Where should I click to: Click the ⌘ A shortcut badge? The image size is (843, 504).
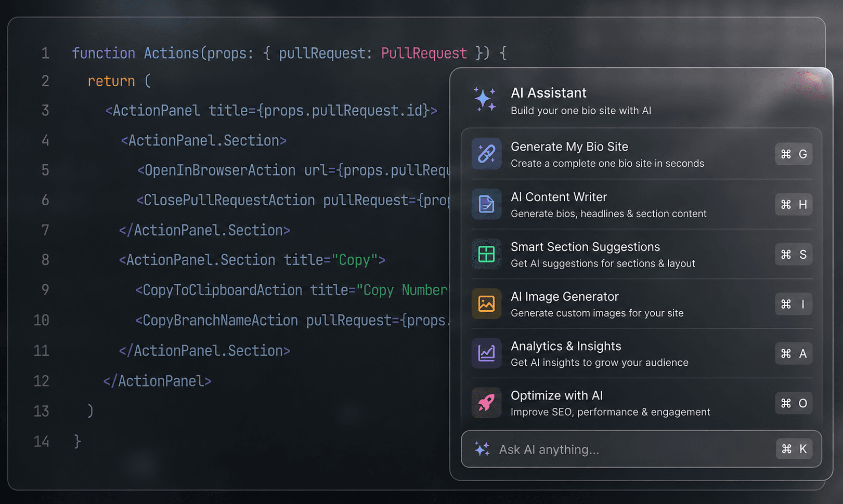click(x=794, y=353)
